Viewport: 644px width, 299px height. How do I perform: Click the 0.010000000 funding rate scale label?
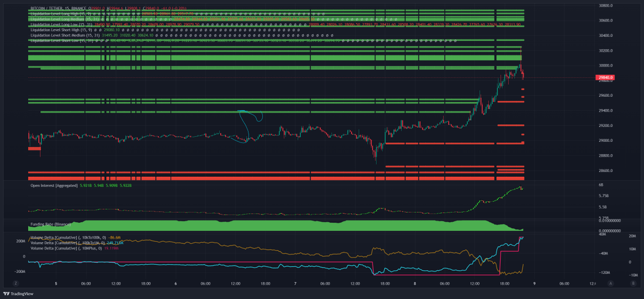click(610, 220)
